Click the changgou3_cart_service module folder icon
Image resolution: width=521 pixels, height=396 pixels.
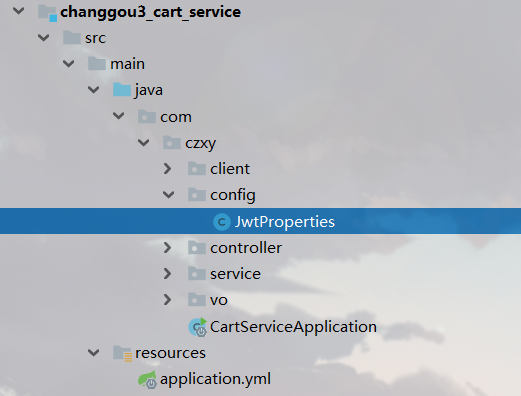pos(47,13)
